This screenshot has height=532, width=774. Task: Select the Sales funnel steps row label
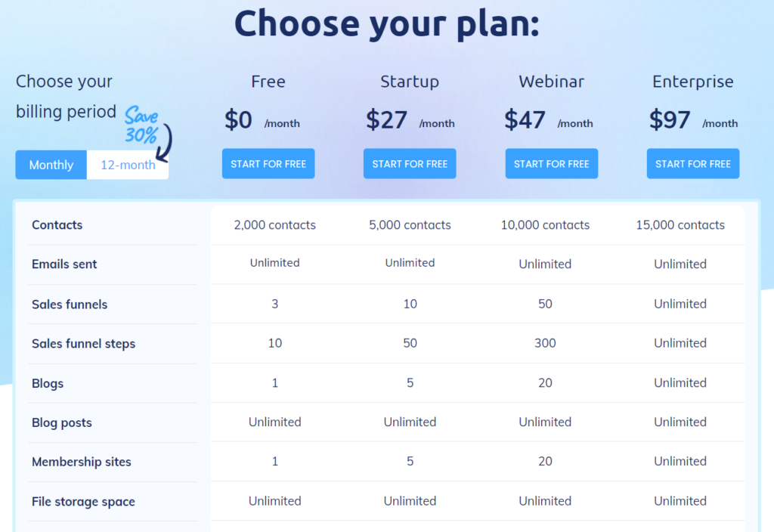point(83,343)
